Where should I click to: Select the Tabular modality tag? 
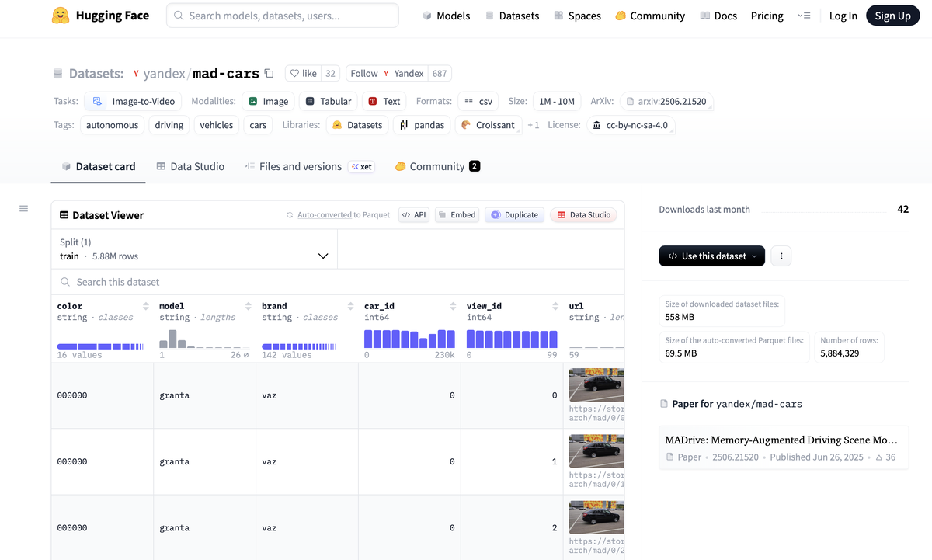click(328, 101)
